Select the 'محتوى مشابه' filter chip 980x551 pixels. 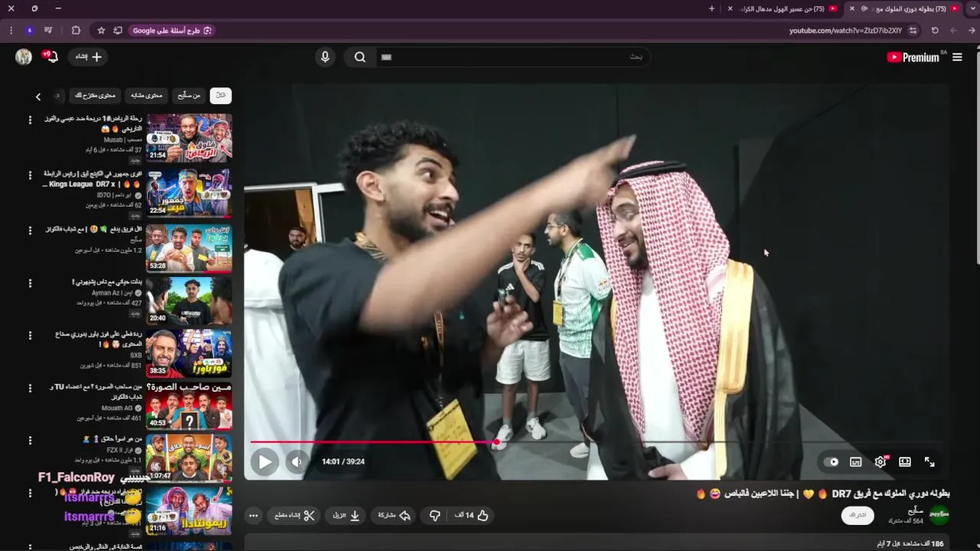pyautogui.click(x=146, y=96)
